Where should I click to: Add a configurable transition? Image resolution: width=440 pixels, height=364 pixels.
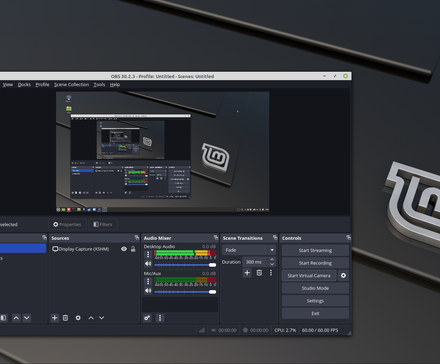pyautogui.click(x=247, y=273)
